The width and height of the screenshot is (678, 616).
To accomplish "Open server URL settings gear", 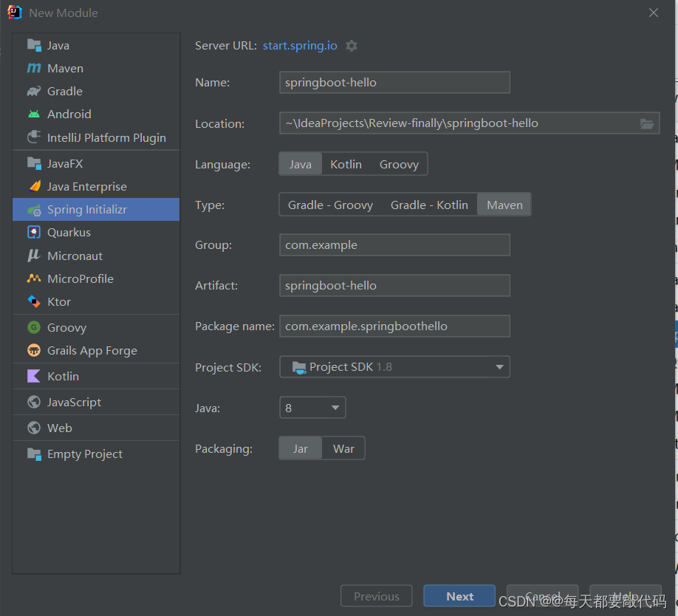I will (352, 46).
